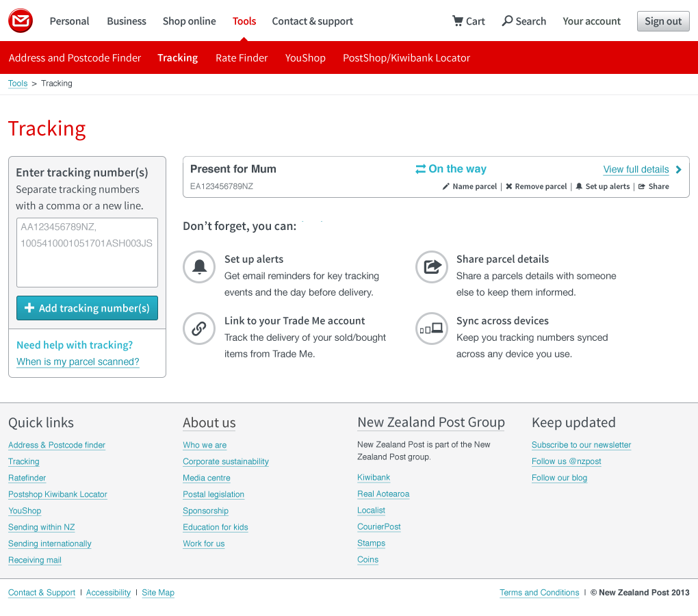Set up alerts for Present for Mum
698x616 pixels.
click(603, 186)
